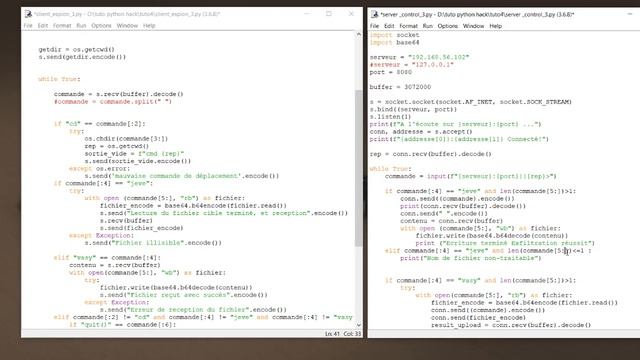Click the 'while True:' line in client_espion
Viewport: 640px width, 360px height.
(59, 79)
